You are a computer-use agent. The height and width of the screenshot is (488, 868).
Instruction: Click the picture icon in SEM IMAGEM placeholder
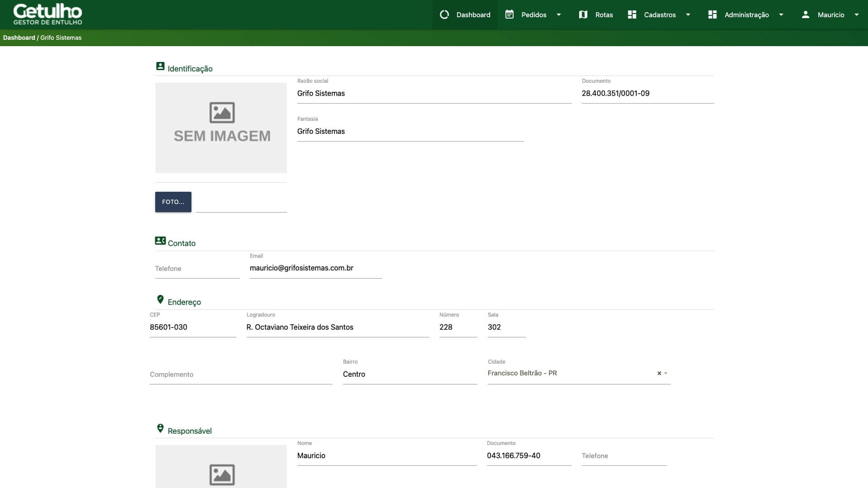(222, 113)
